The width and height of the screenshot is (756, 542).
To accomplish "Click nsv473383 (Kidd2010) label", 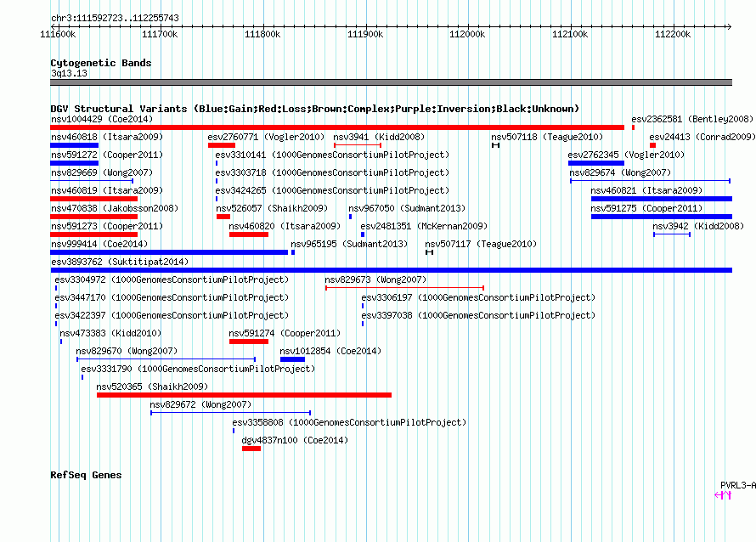I will (x=110, y=333).
